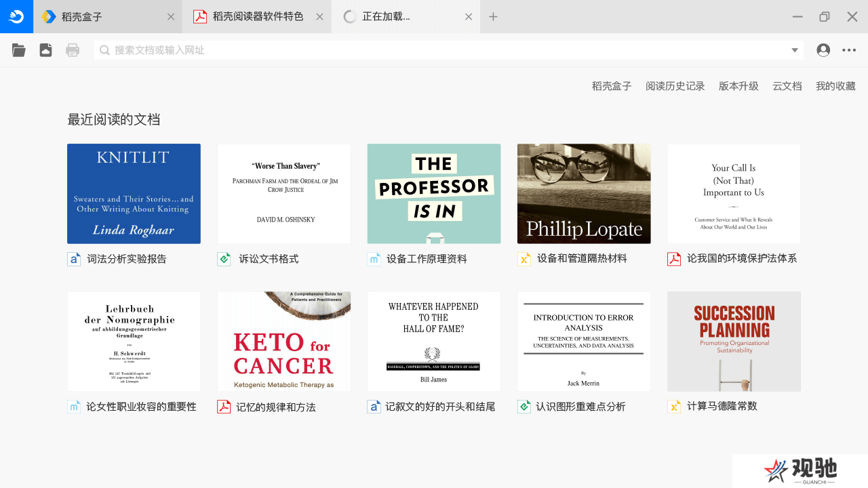The image size is (868, 488).
Task: Open the user account avatar icon
Action: (x=823, y=50)
